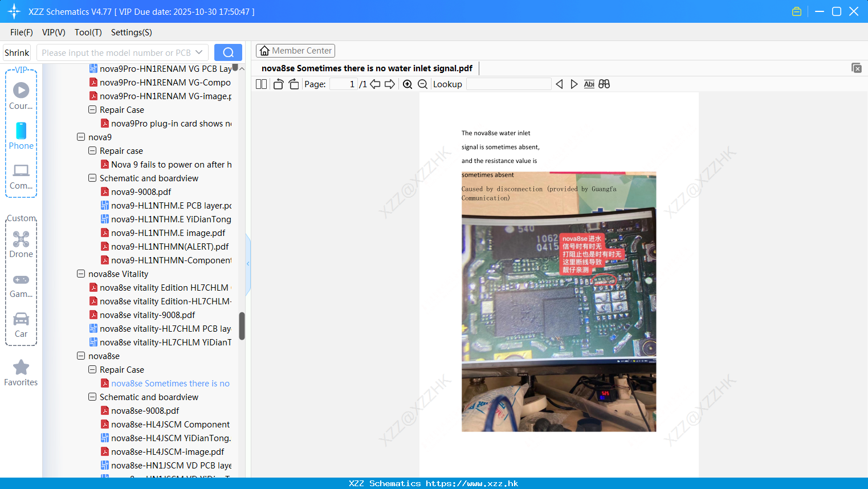Open nova9-HL1NTHM.E YiDianTong file
The width and height of the screenshot is (868, 489).
coord(171,219)
